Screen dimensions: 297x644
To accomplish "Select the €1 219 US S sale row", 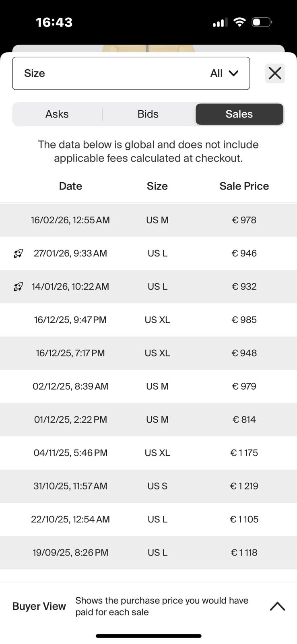I will [x=148, y=486].
